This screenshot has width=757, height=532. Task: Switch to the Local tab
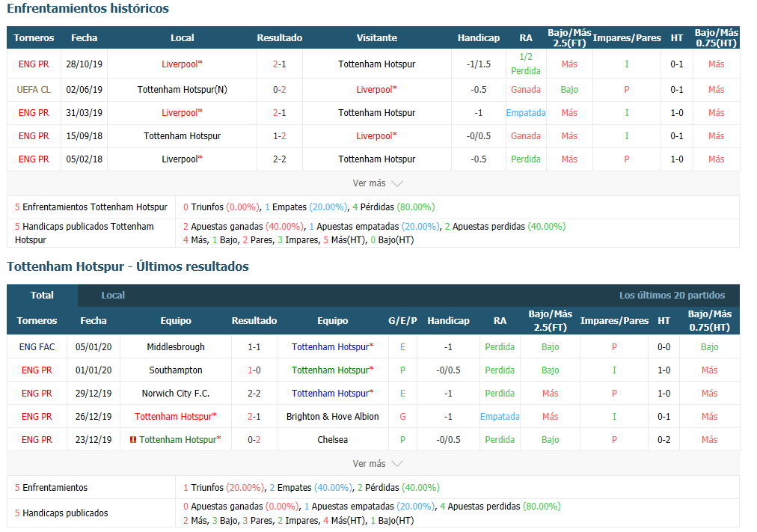pos(113,296)
